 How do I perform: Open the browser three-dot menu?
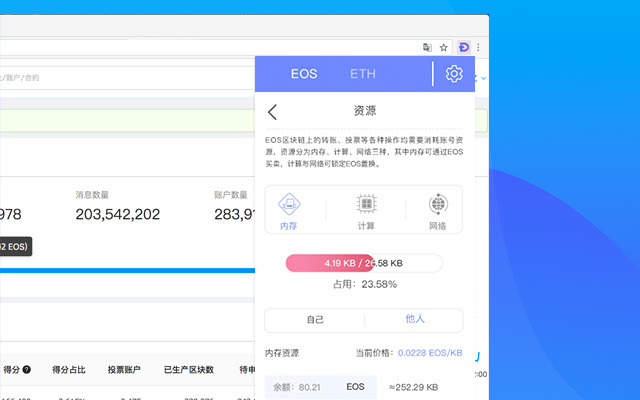(x=478, y=47)
